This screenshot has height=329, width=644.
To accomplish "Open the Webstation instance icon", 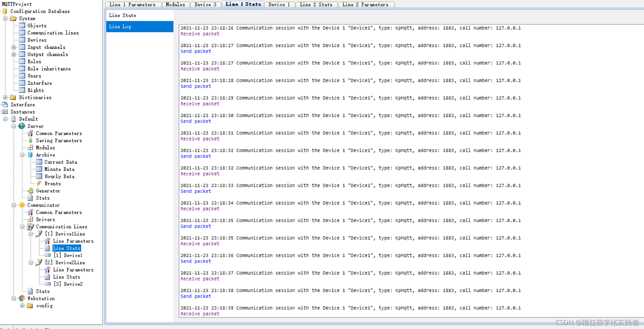I will (x=22, y=298).
